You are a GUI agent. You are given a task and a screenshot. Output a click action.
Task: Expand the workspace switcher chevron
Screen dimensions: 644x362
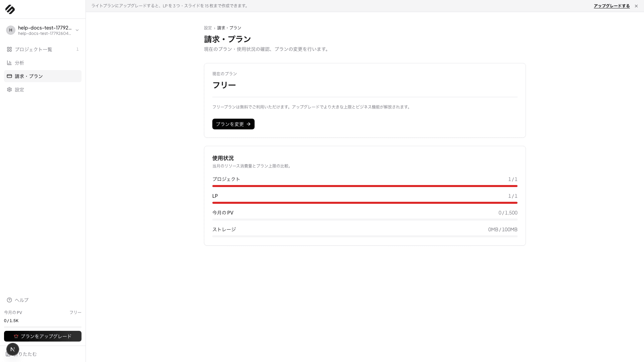point(77,30)
